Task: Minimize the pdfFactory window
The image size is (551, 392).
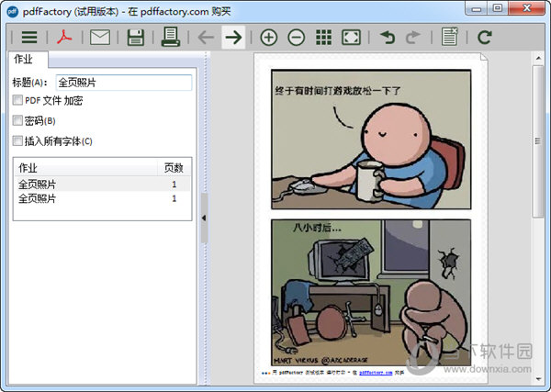Action: (x=477, y=8)
